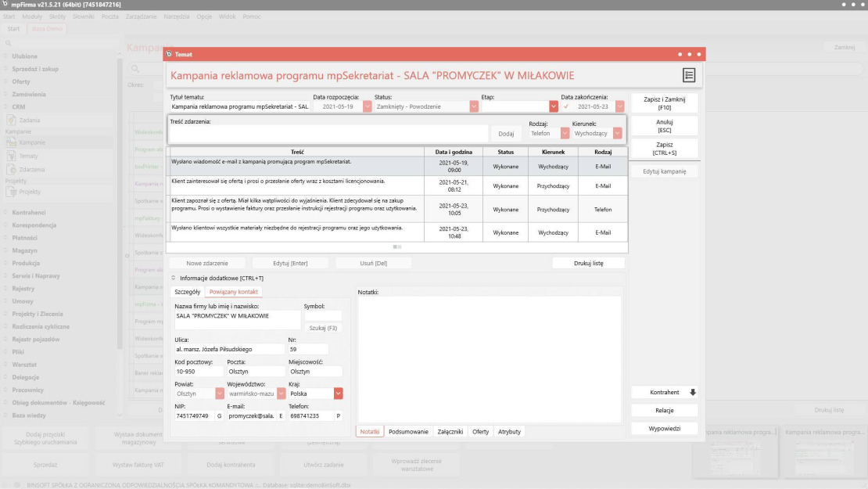Click the Wypowiedzi button
Screen dimensions: 868x489
[x=664, y=429]
